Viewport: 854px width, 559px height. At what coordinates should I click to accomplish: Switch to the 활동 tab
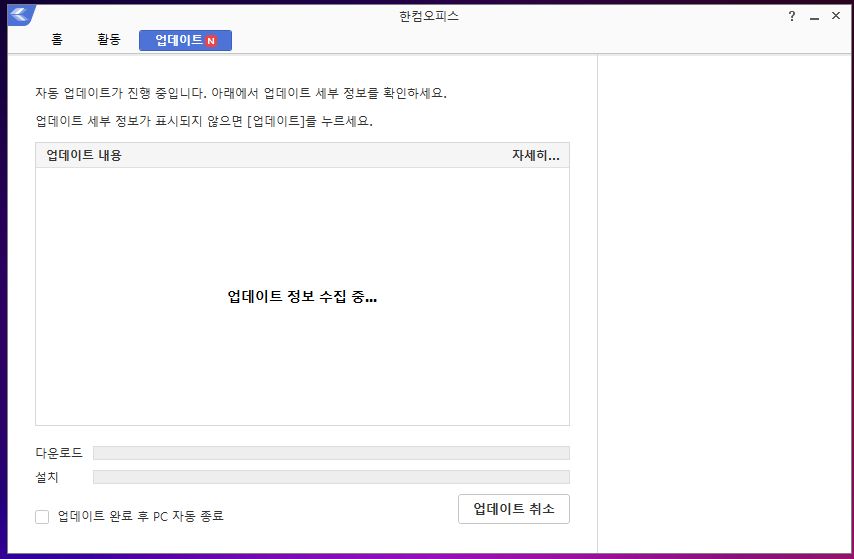click(x=108, y=40)
